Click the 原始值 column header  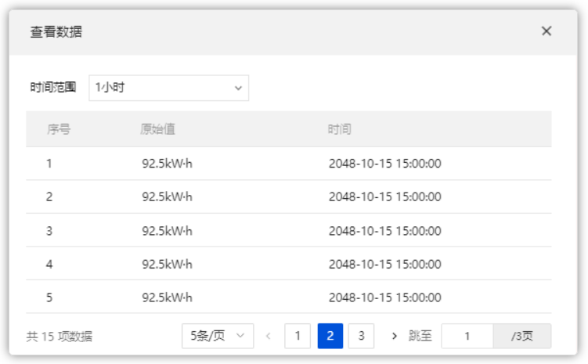(157, 129)
